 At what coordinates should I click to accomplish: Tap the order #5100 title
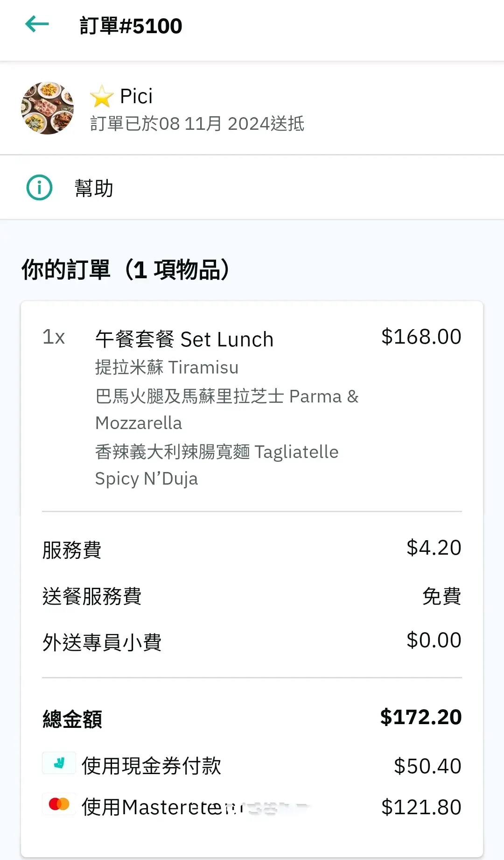[x=131, y=26]
